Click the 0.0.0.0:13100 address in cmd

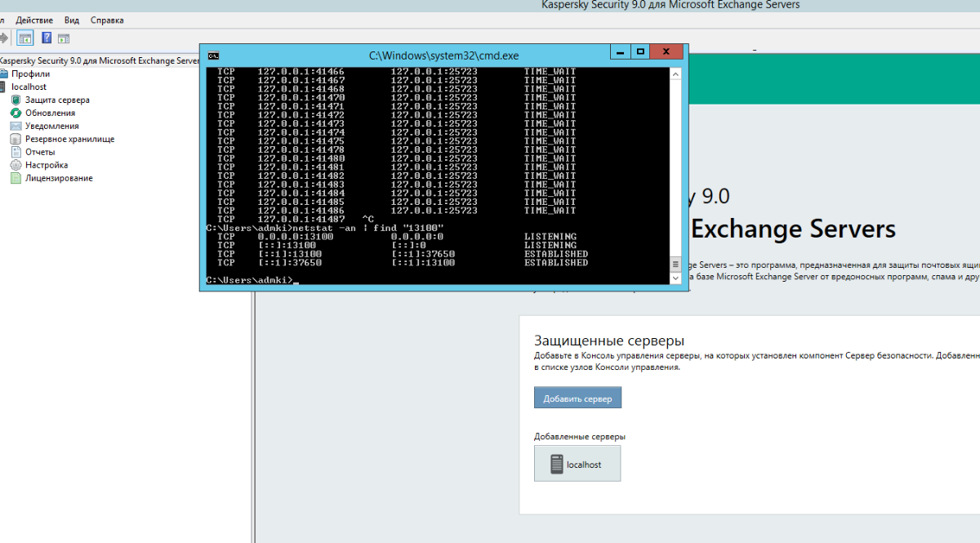[x=296, y=237]
